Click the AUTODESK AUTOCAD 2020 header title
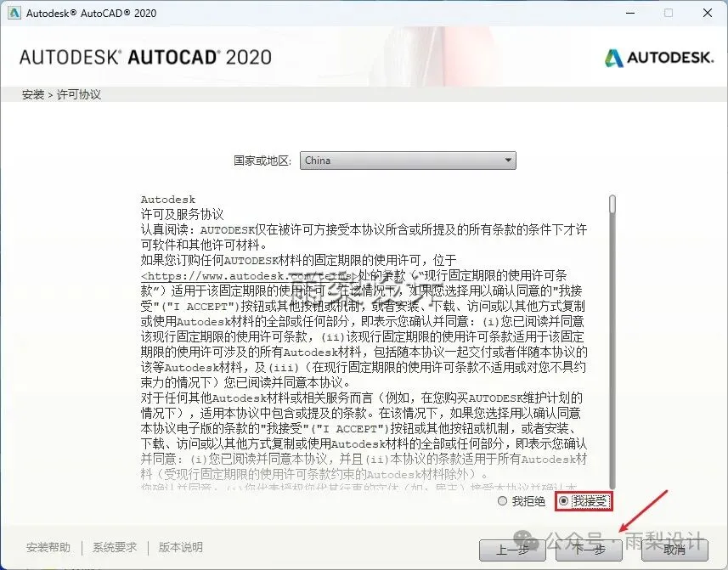 pos(145,57)
